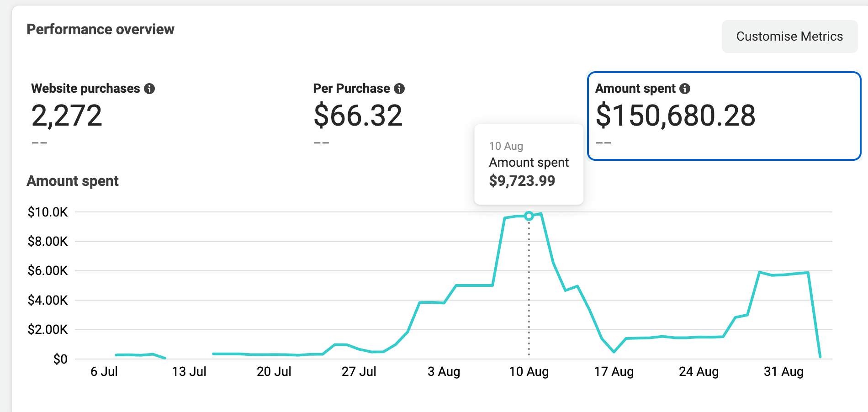
Task: Click the $10.0K y-axis label
Action: pyautogui.click(x=48, y=212)
